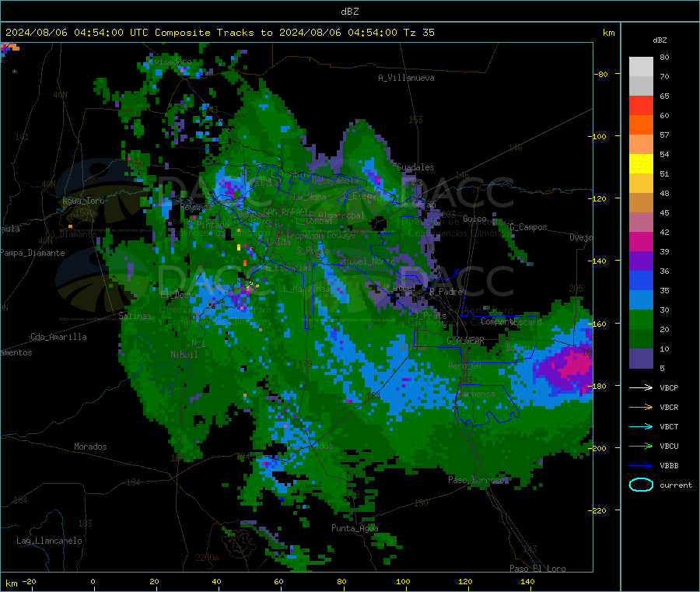
Task: Click the 'G_Campos' map label
Action: (x=528, y=227)
